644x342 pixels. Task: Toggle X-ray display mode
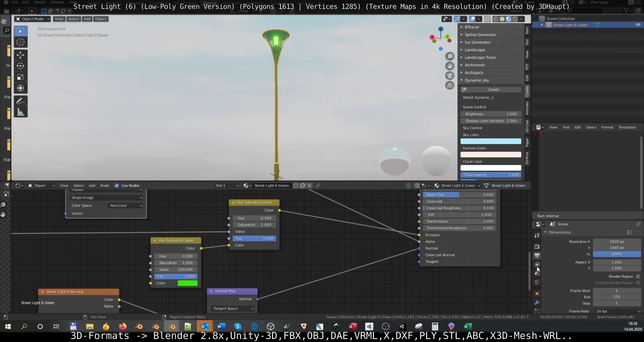pyautogui.click(x=487, y=19)
